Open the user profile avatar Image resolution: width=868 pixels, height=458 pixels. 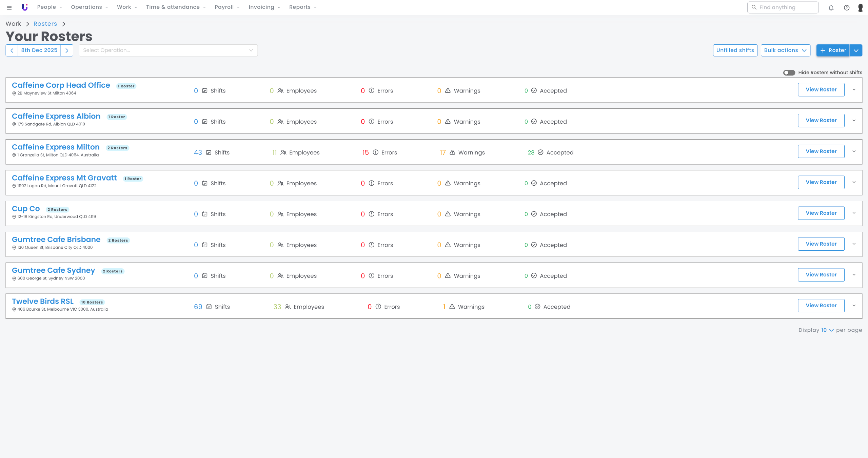coord(861,7)
